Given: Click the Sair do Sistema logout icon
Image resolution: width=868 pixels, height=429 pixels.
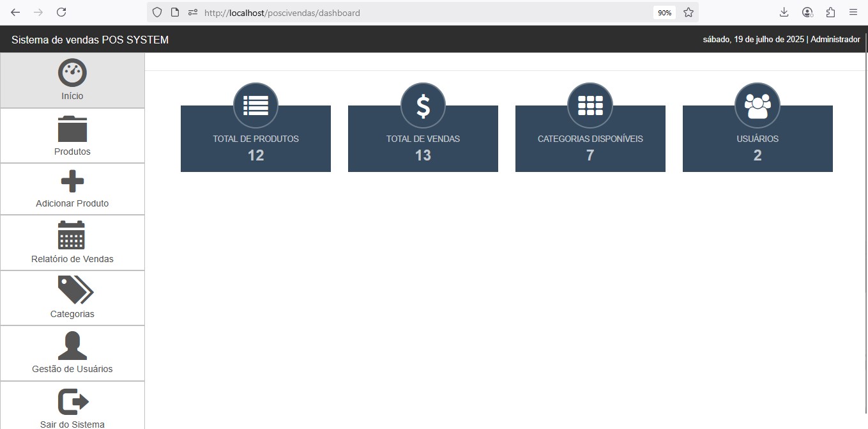Looking at the screenshot, I should point(72,401).
